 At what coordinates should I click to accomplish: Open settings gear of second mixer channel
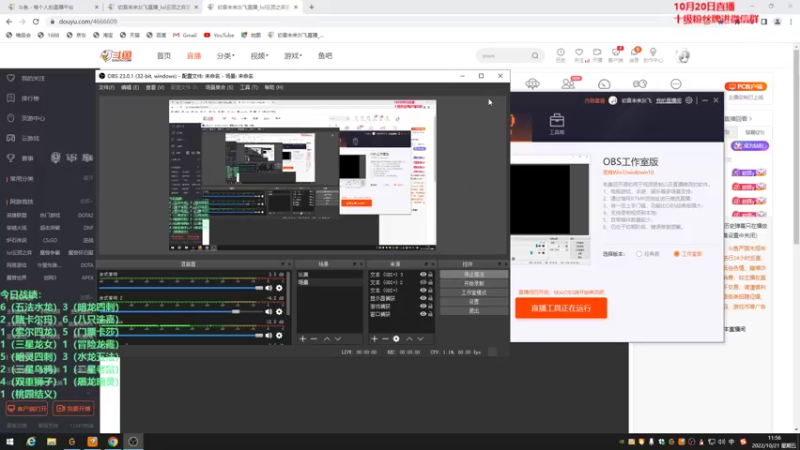coord(279,312)
